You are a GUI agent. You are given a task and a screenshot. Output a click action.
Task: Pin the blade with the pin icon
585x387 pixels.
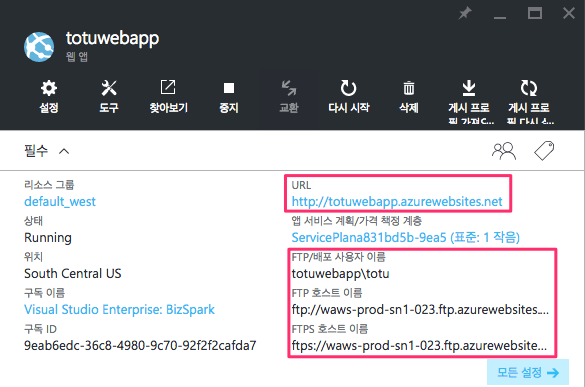point(465,13)
